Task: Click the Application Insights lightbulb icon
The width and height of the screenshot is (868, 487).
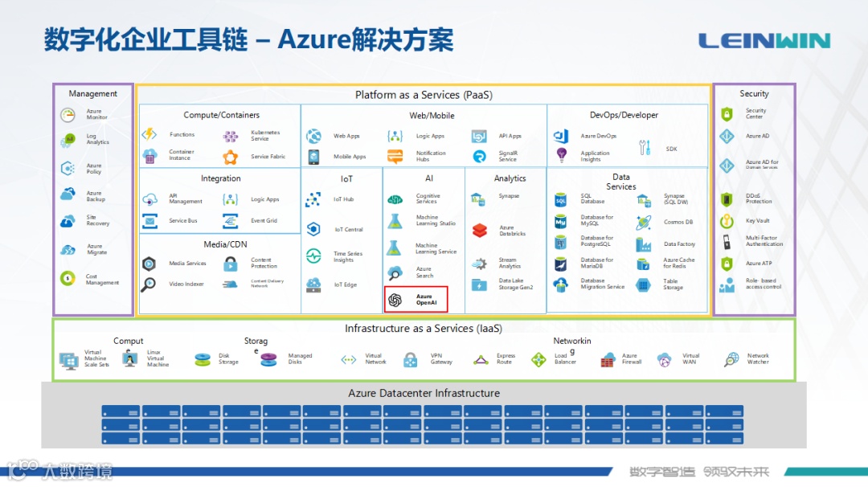Action: point(561,156)
